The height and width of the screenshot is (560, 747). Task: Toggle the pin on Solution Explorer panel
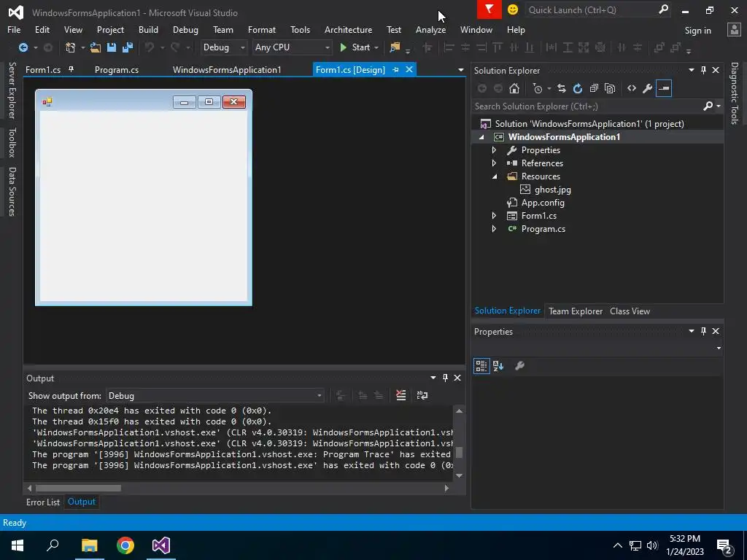click(x=704, y=70)
